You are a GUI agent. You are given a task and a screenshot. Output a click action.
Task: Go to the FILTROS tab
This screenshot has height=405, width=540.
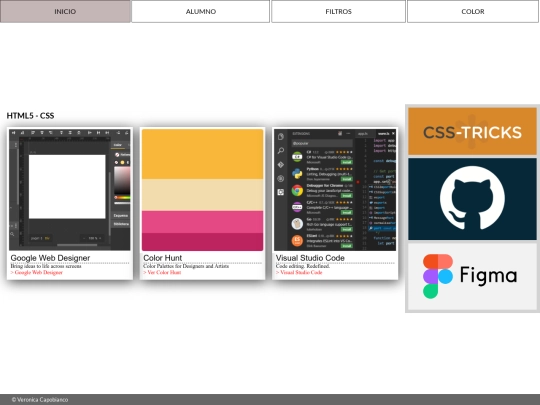click(338, 11)
